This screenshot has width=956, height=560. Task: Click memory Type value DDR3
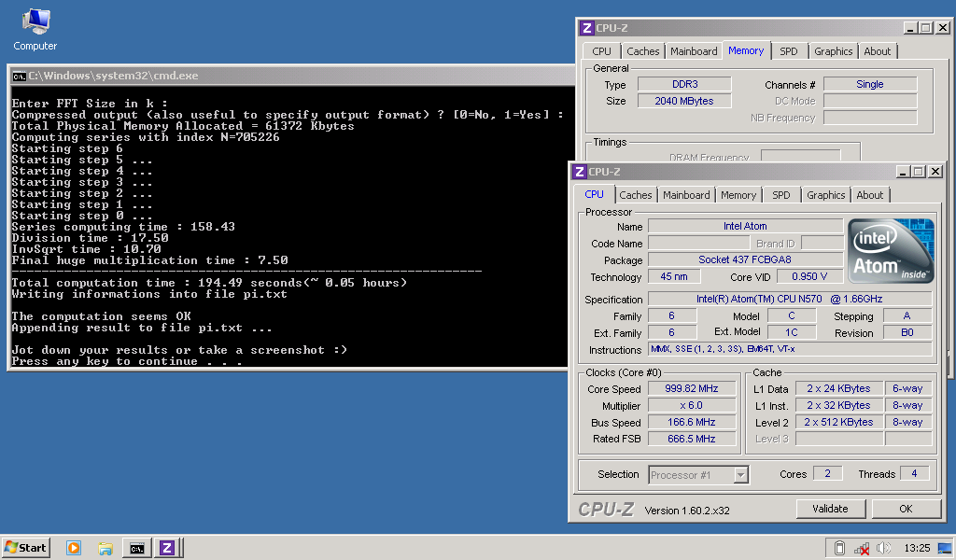tap(684, 84)
